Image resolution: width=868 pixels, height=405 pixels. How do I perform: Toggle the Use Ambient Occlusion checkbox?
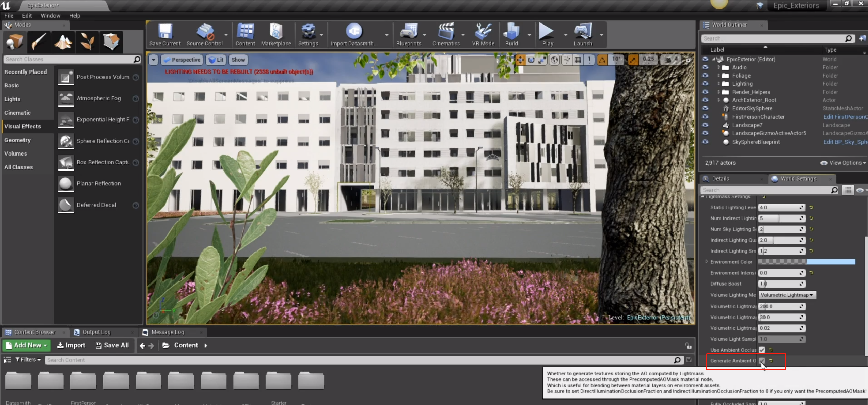pos(762,350)
